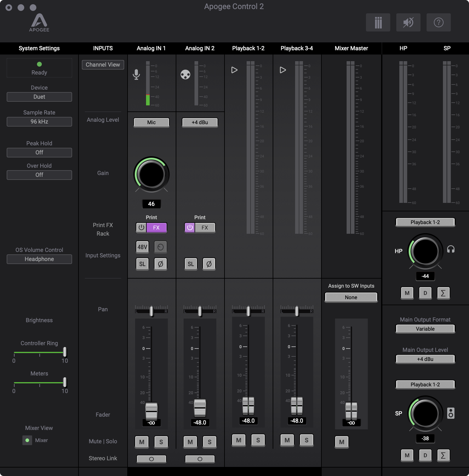Mute the Analog IN 1 channel
The image size is (469, 476).
(142, 442)
